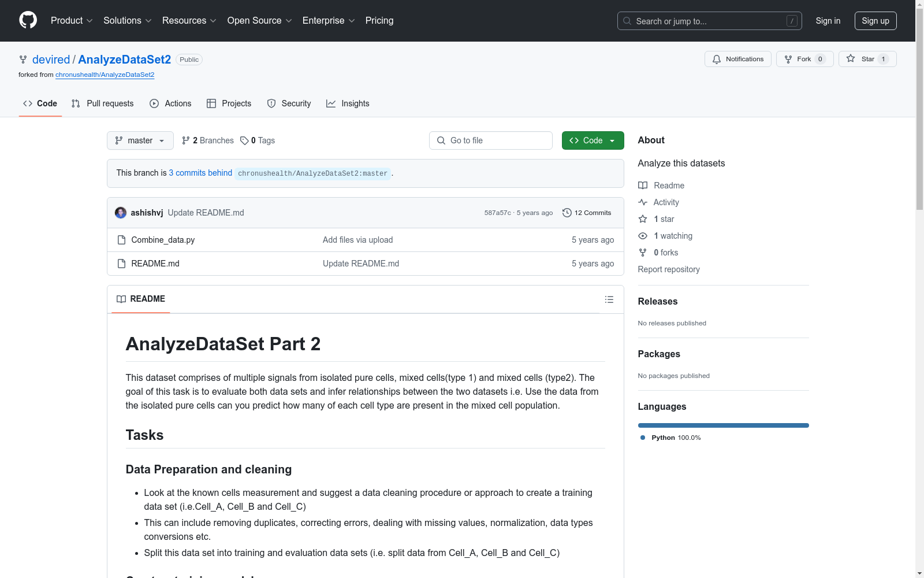Open the 3 commits behind link
This screenshot has width=924, height=578.
coord(200,173)
